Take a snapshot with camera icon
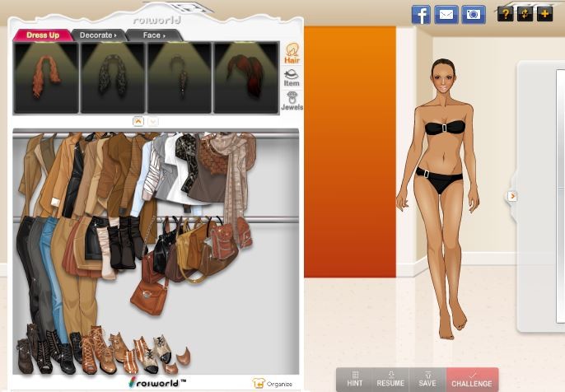This screenshot has width=565, height=392. 473,14
